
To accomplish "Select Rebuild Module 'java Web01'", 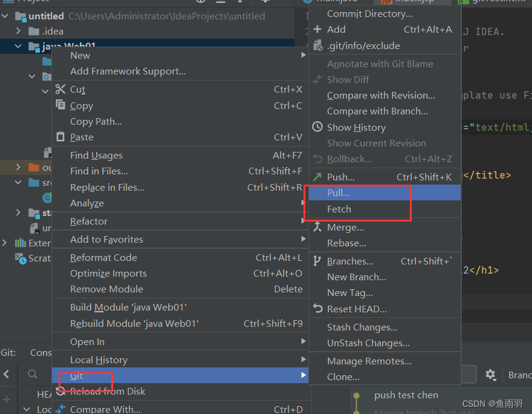I will point(180,323).
